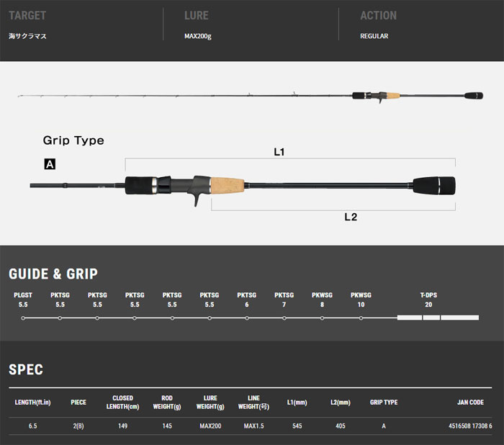504x445 pixels.
Task: Click the MAX200g lure value under LURE
Action: coord(198,35)
